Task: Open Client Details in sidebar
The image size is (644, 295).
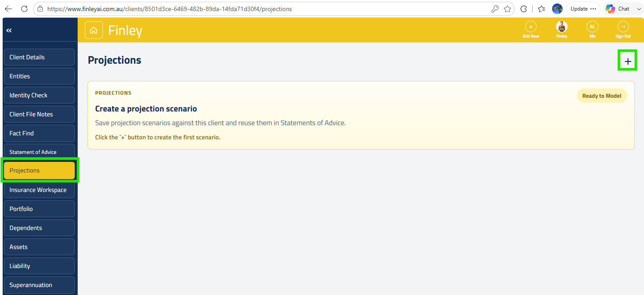Action: (39, 57)
